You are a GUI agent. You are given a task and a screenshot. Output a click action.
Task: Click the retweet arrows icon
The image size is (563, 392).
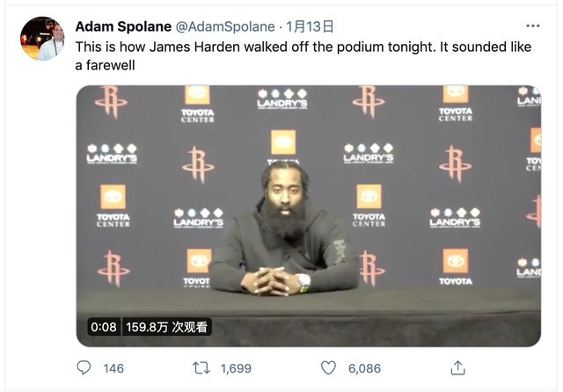pyautogui.click(x=201, y=368)
